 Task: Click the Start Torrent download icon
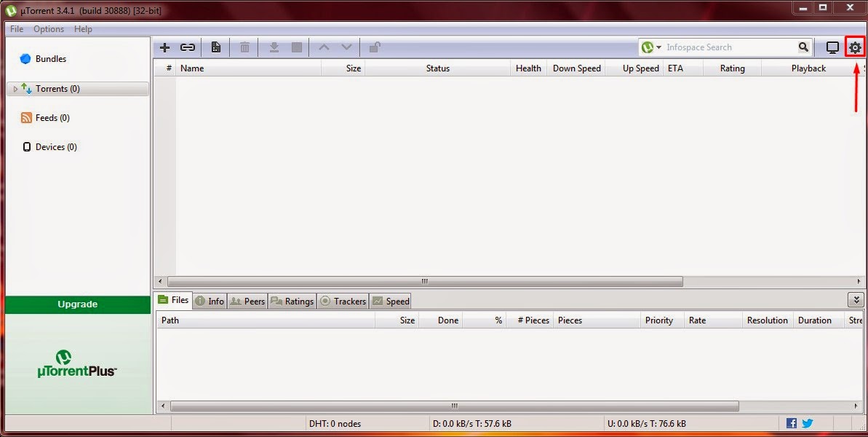tap(274, 47)
